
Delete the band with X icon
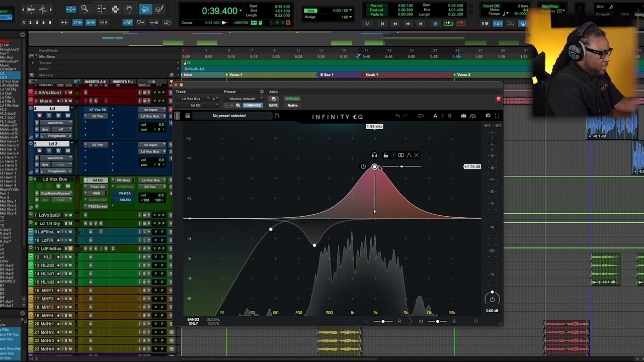coord(416,155)
